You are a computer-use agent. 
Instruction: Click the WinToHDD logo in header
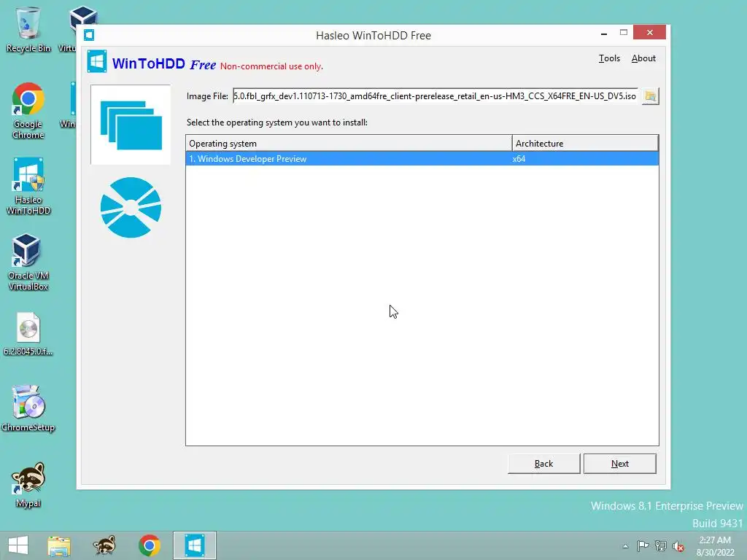[x=97, y=62]
